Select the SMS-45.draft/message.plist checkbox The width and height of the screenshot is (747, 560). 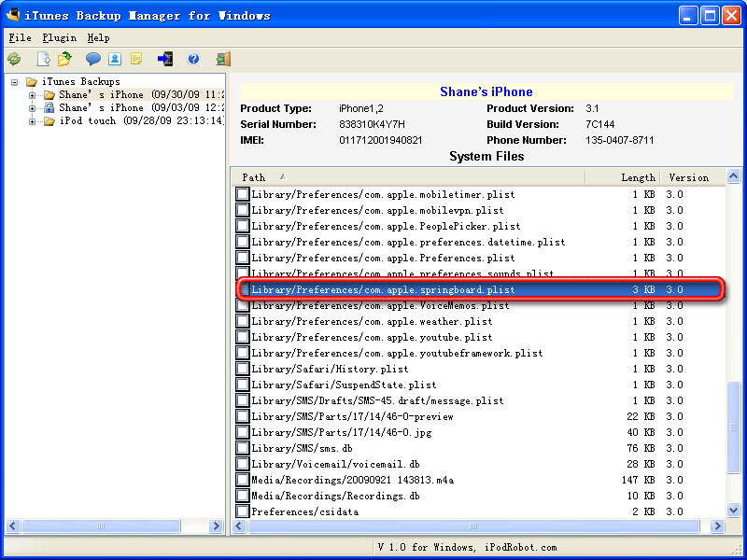[x=243, y=400]
